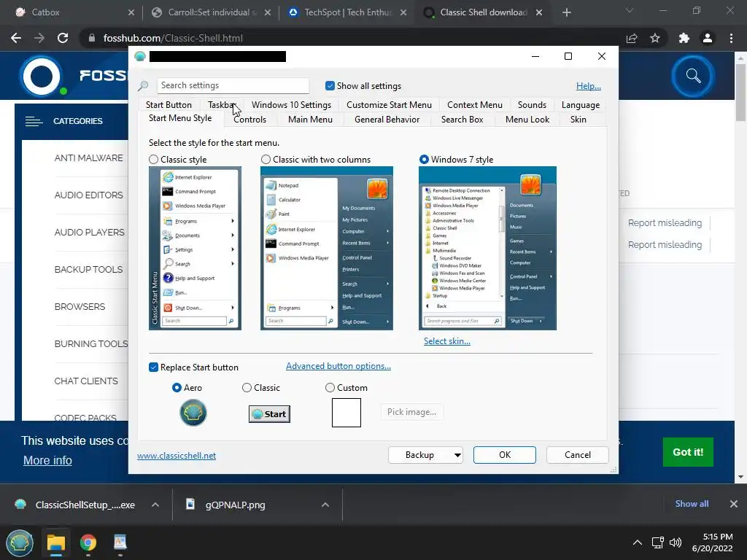Show hidden system tray icons
Viewport: 747px width, 560px height.
[x=637, y=542]
